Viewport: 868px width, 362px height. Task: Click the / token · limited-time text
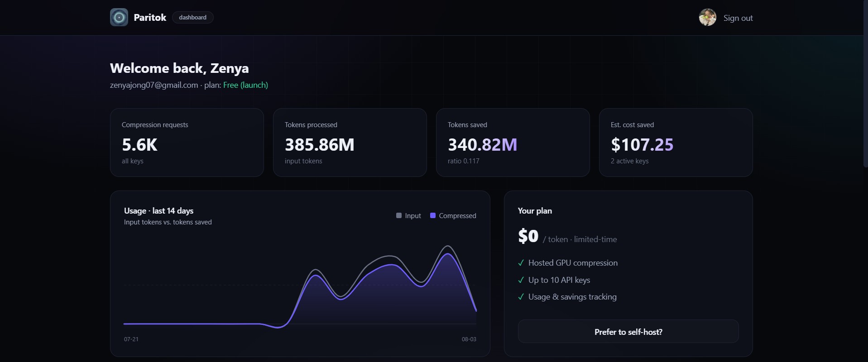[580, 239]
